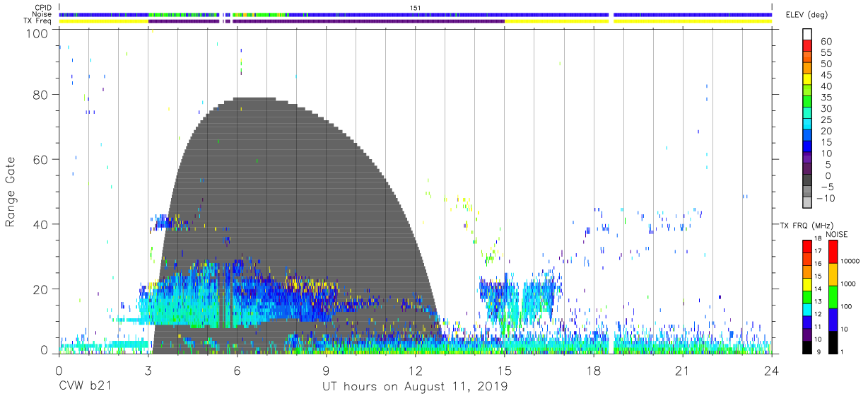Click the 'ELEV (deg)' colorbar title
This screenshot has width=868, height=401.
point(807,15)
